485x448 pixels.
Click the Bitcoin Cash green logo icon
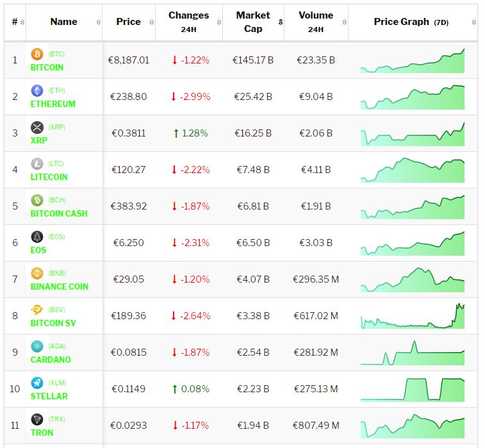[x=37, y=201]
